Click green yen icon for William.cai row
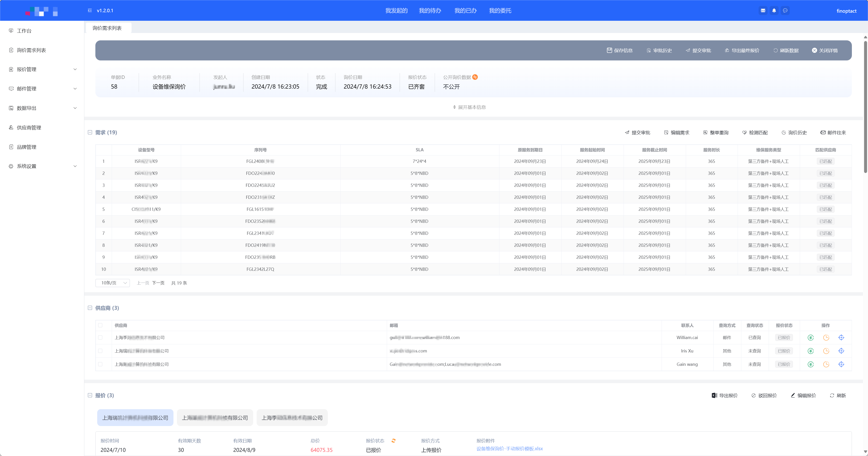 click(x=811, y=338)
